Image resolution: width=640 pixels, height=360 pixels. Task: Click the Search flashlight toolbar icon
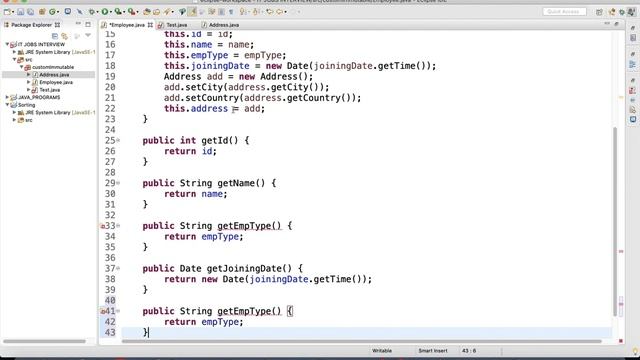(167, 12)
